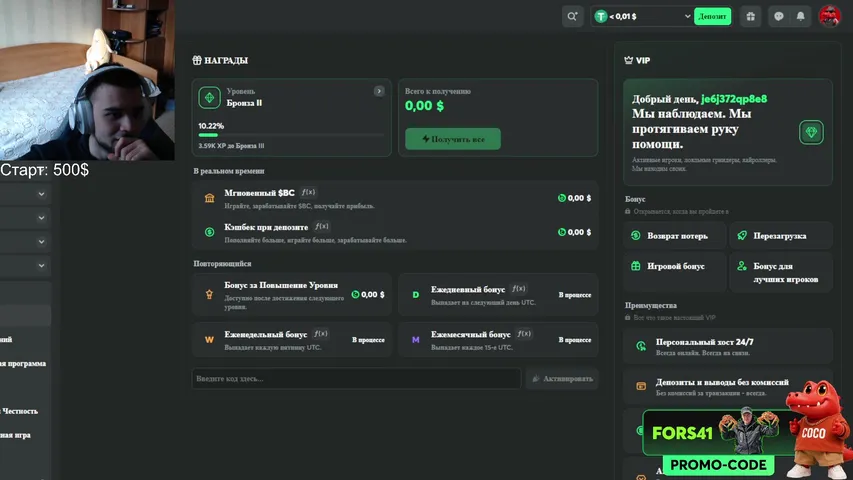Show formula f(x) for Ежедневный бонус
Viewport: 853px width, 480px height.
[x=519, y=289]
